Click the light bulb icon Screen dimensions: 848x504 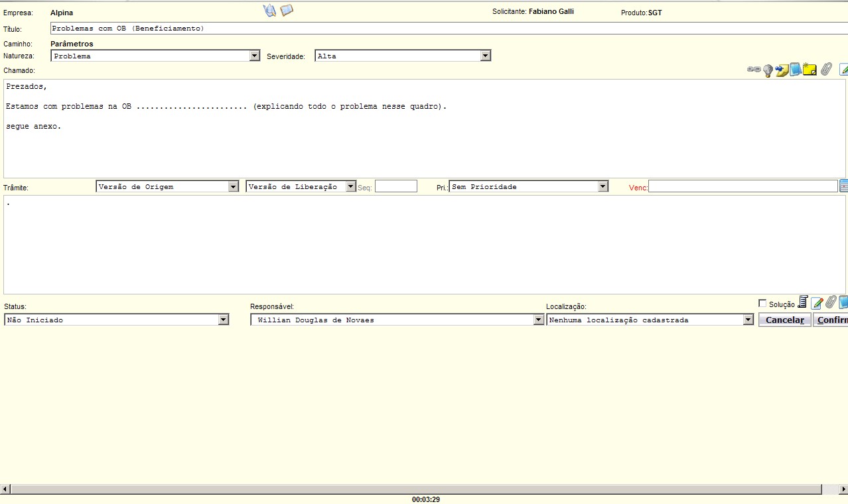coord(768,70)
